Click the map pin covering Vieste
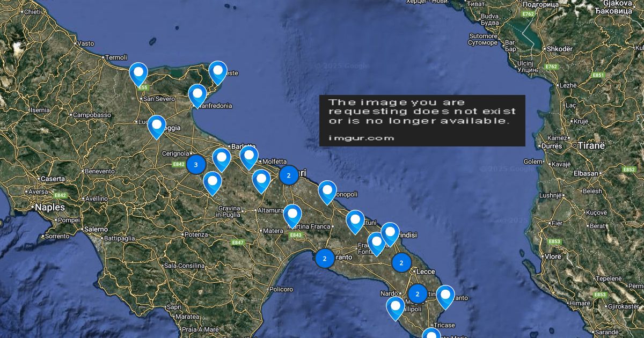The image size is (644, 338). (217, 71)
